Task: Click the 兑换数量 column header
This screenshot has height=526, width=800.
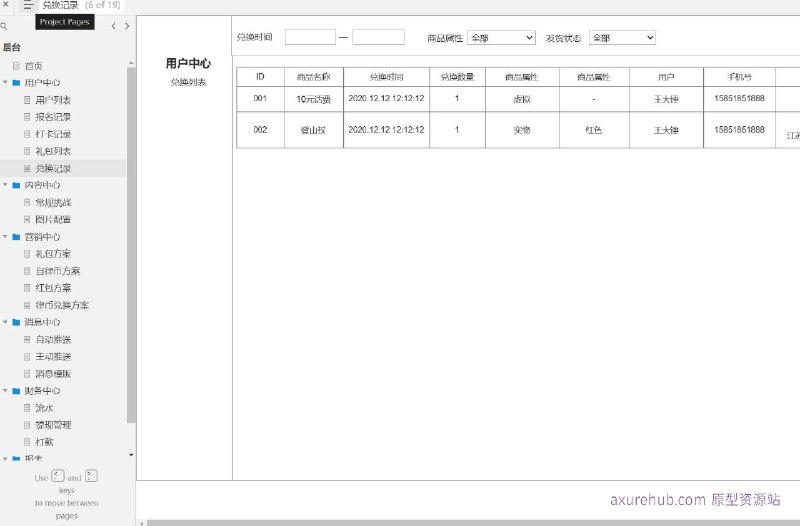Action: click(457, 77)
